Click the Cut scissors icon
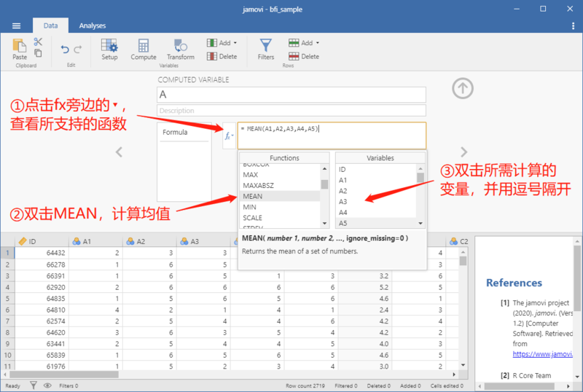This screenshot has width=583, height=392. (38, 42)
